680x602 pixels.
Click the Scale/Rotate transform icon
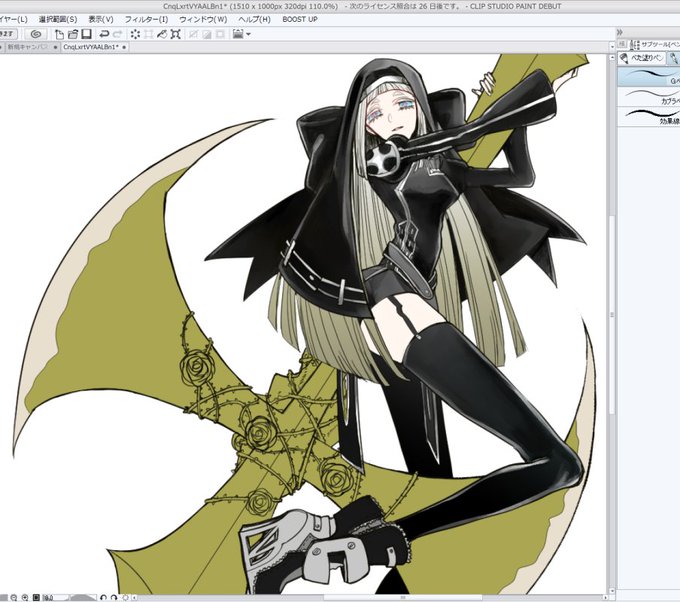pos(175,34)
